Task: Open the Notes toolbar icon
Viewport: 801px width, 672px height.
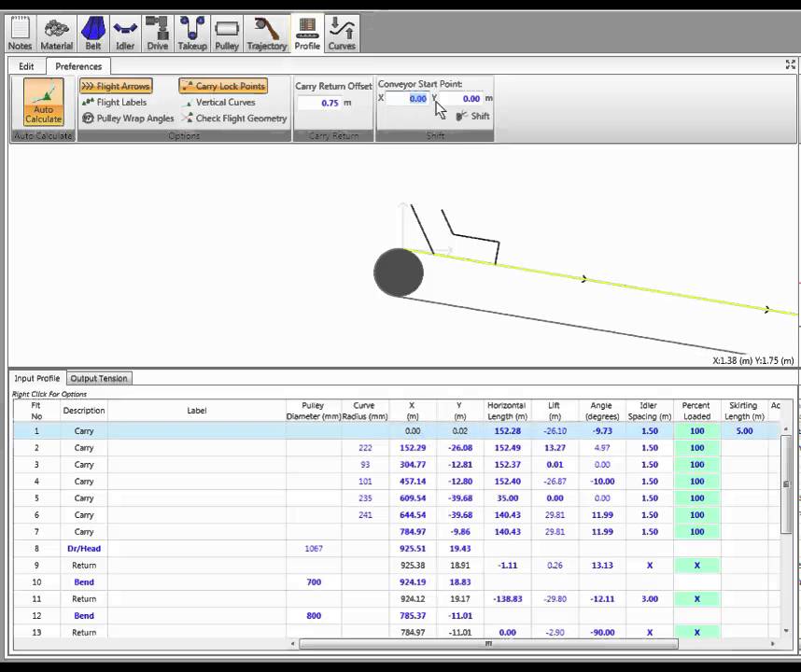Action: [21, 34]
